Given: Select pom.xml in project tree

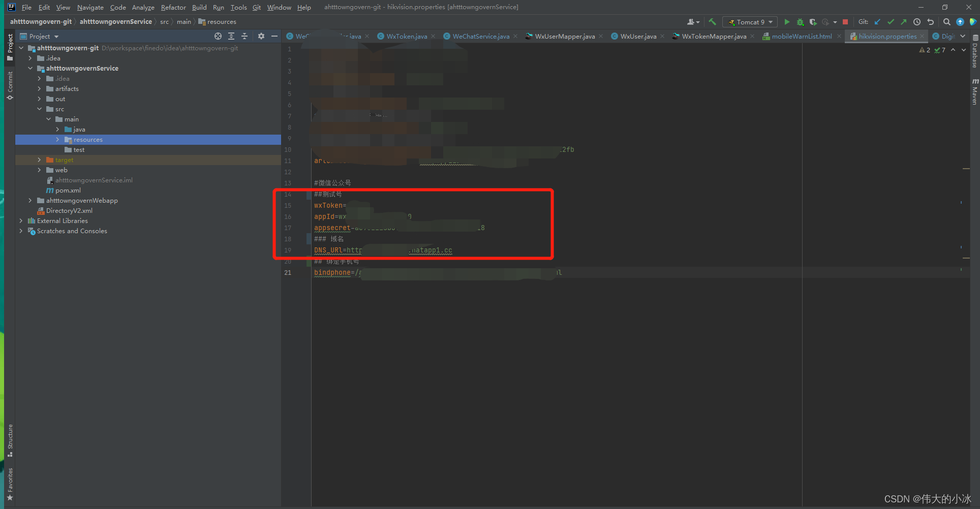Looking at the screenshot, I should 68,190.
